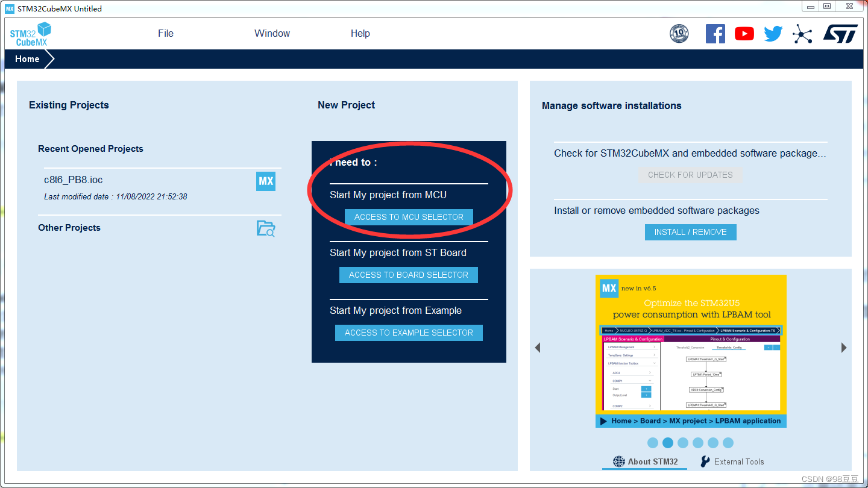
Task: Click the ST community network icon
Action: [x=802, y=34]
